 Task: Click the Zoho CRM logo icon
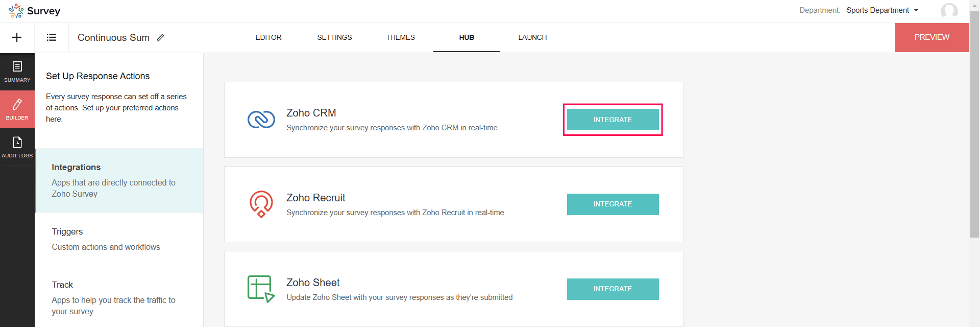coord(261,120)
